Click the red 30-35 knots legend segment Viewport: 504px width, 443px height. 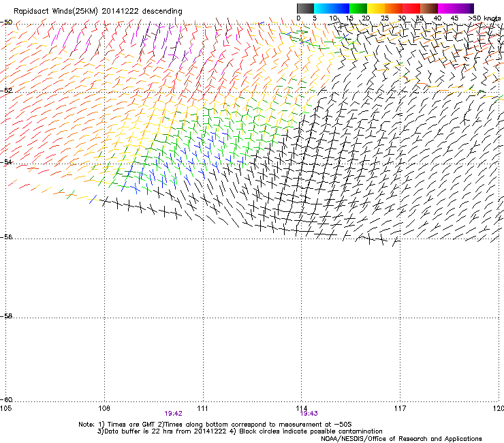click(x=411, y=8)
